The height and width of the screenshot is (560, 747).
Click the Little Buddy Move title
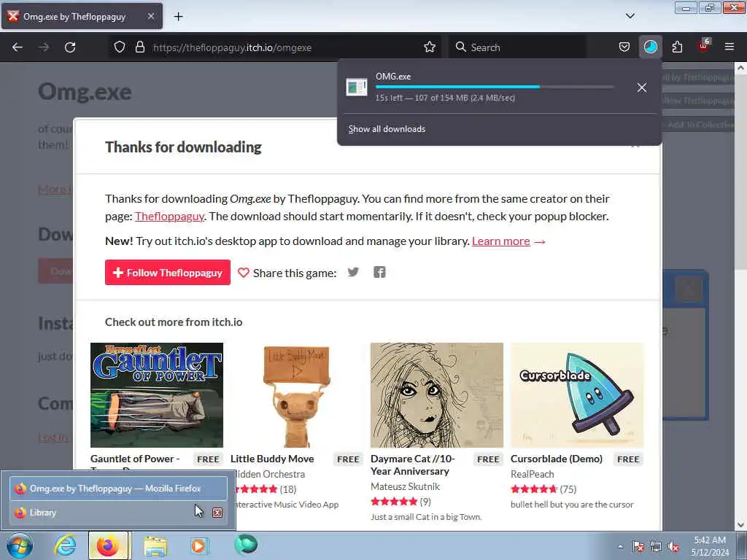272,459
